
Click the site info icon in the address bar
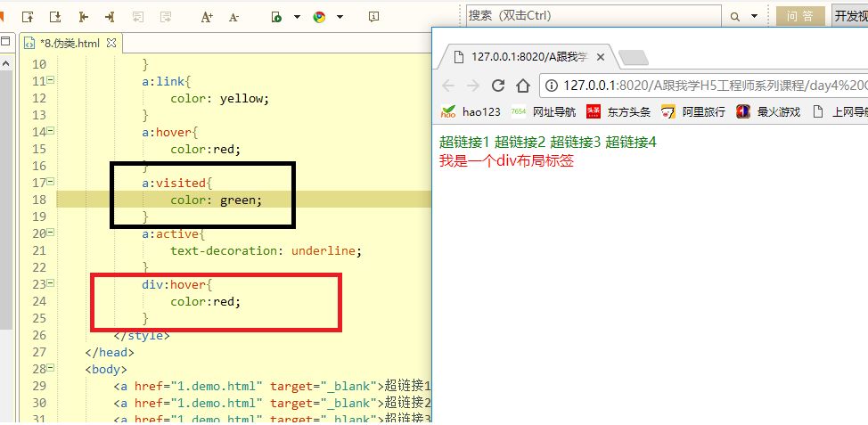tap(552, 86)
